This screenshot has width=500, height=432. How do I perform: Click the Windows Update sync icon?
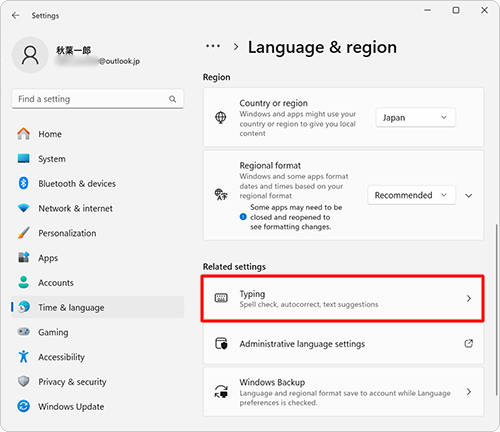click(x=23, y=406)
